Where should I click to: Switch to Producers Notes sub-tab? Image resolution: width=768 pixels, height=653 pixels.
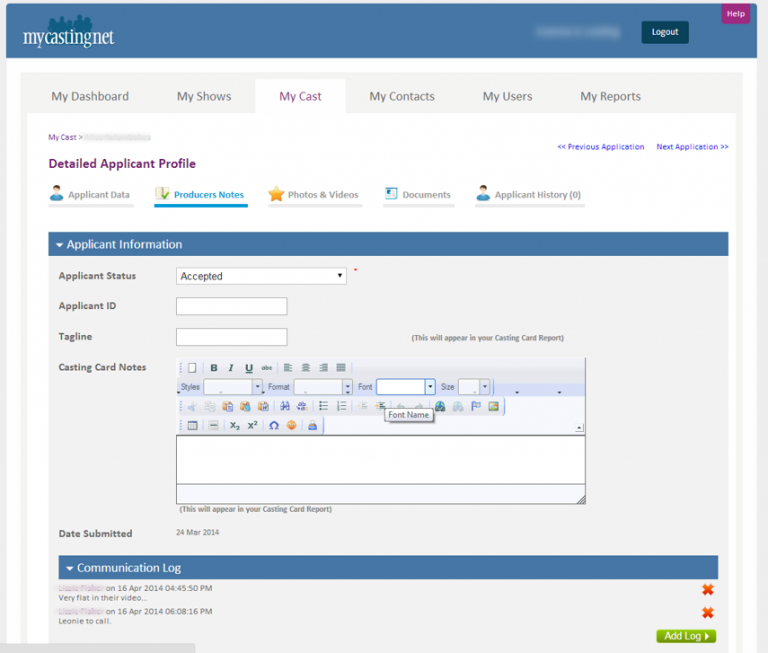[x=200, y=194]
